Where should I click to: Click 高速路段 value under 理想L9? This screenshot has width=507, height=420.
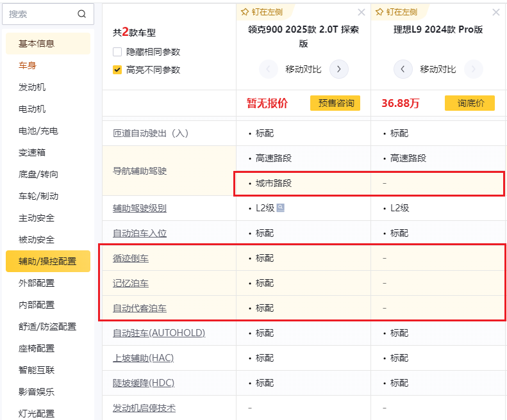tap(408, 158)
